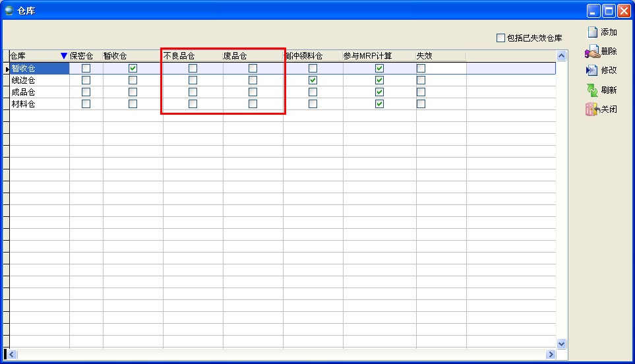Toggle 倒冲领料仓 checkbox for 线边仓
This screenshot has height=364, width=635.
click(313, 80)
